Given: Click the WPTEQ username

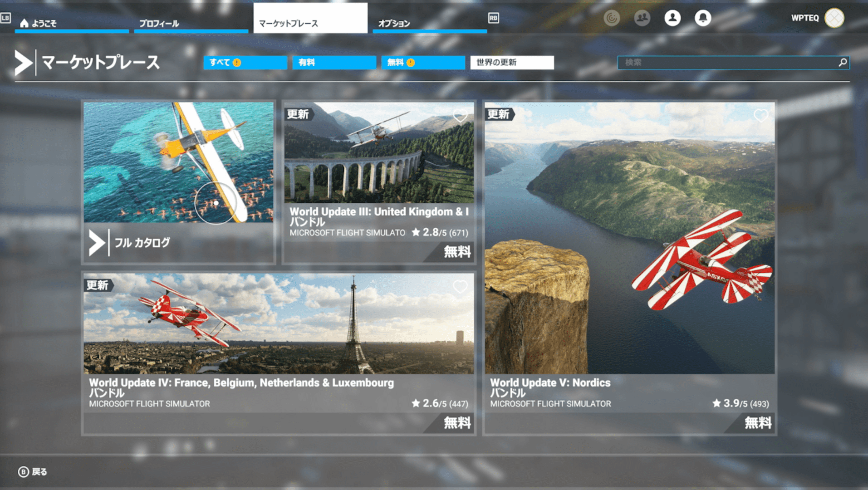Looking at the screenshot, I should pos(805,18).
